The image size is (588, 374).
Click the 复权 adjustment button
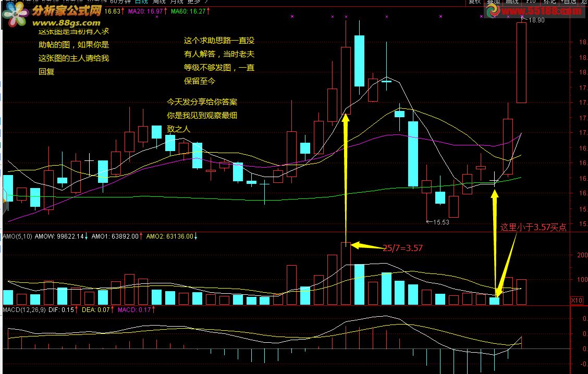click(474, 2)
